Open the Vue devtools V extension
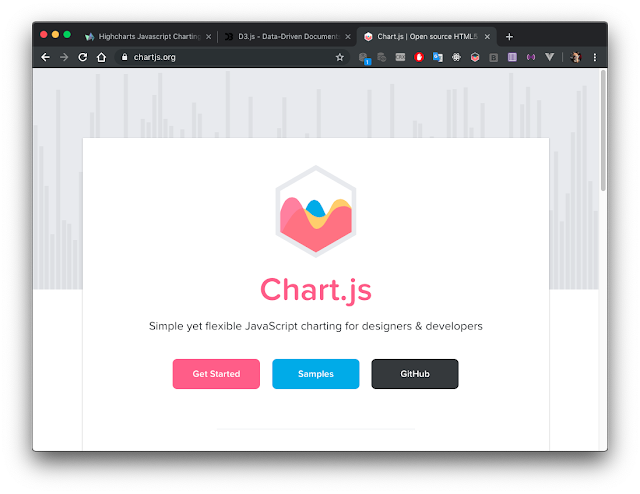This screenshot has width=640, height=494. pyautogui.click(x=549, y=57)
